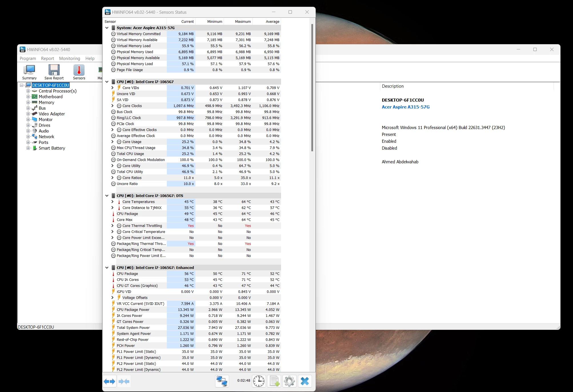573x392 pixels.
Task: Expand the Core Temperatures row
Action: coord(113,202)
